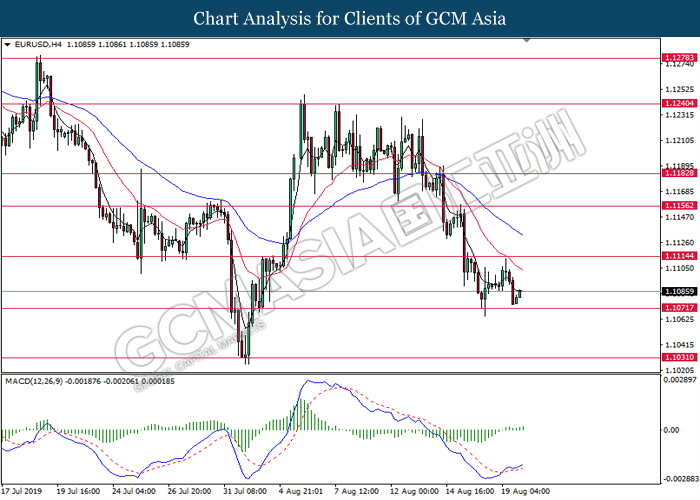Click the chart shift marker triangle
Screen dimensions: 700x500
[x=527, y=40]
